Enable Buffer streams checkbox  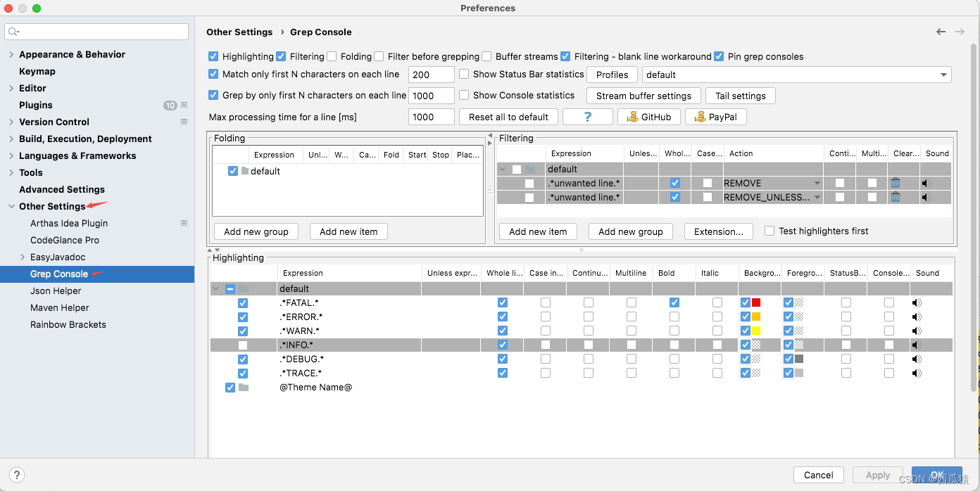[x=486, y=56]
